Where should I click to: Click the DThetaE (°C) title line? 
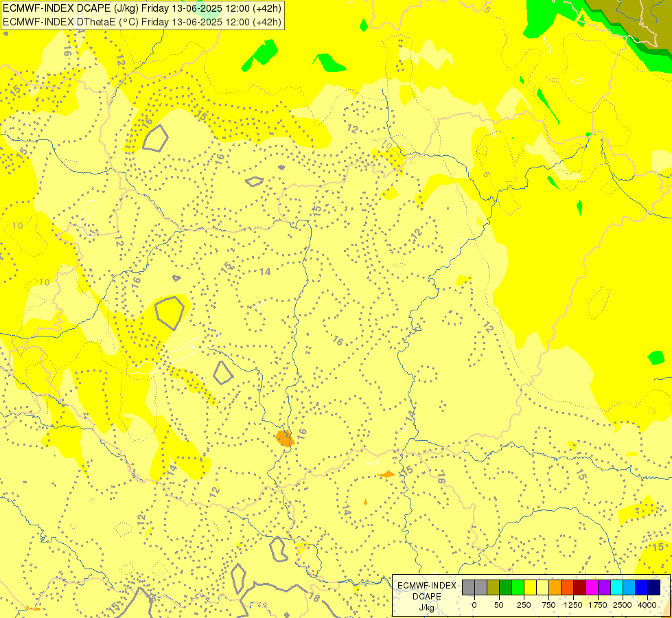tap(142, 21)
